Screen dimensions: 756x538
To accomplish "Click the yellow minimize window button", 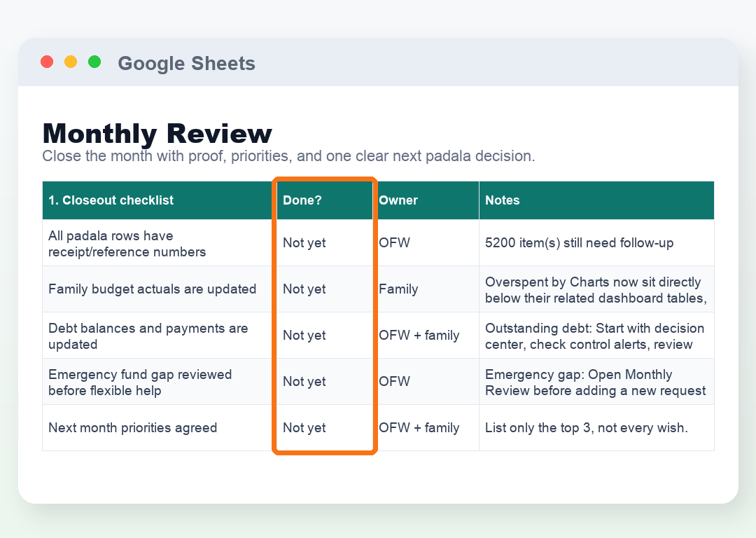I will 71,62.
